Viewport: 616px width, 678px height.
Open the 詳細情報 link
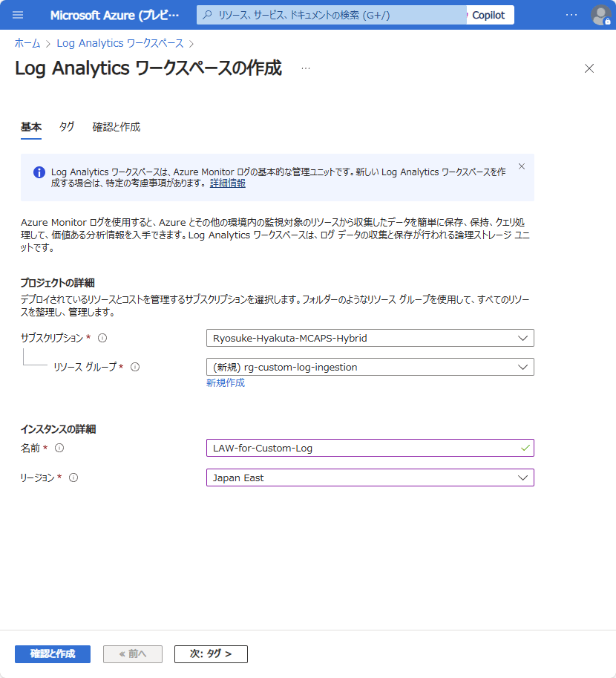[228, 183]
